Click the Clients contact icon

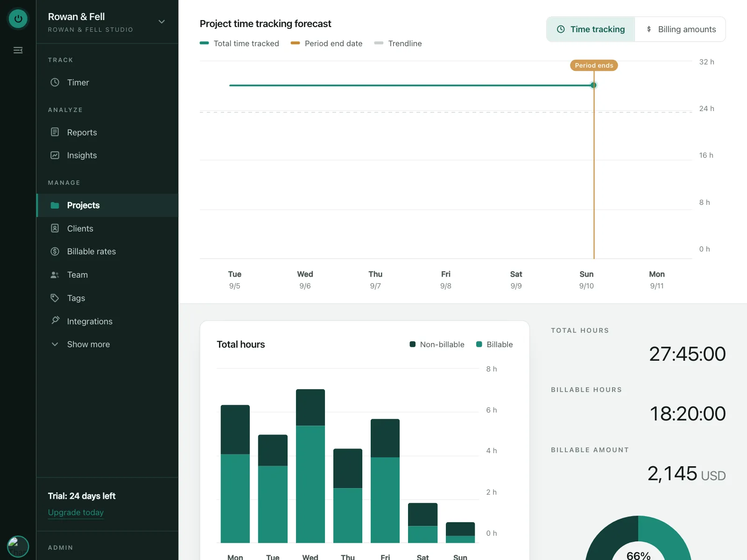[55, 228]
